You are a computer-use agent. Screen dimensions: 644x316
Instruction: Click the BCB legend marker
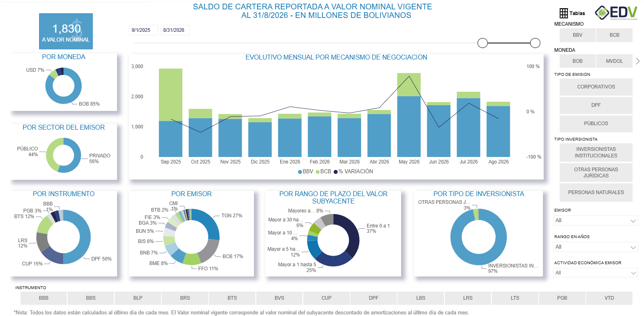pos(318,172)
